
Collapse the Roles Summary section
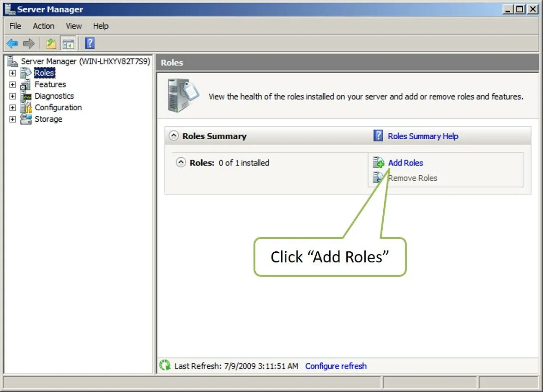pos(174,136)
